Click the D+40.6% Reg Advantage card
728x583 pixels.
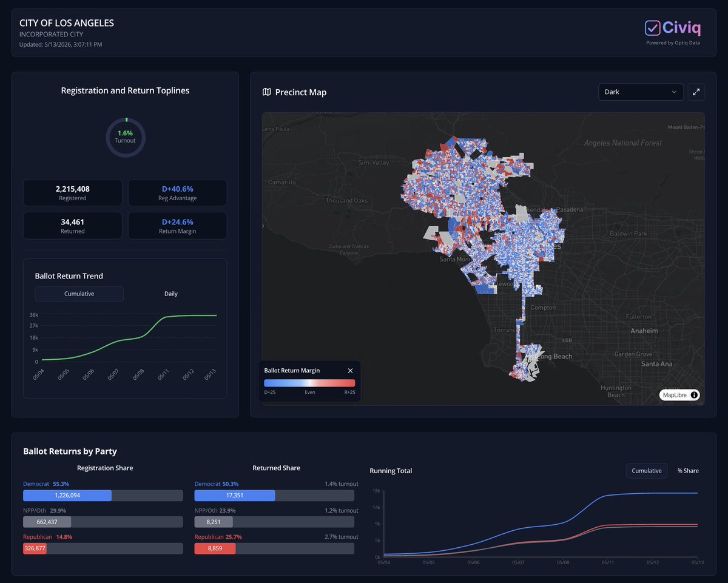178,192
